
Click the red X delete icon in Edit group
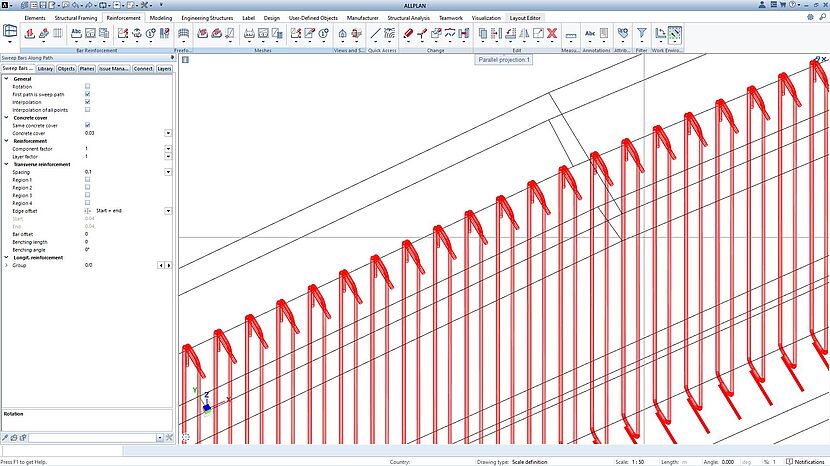click(x=552, y=34)
